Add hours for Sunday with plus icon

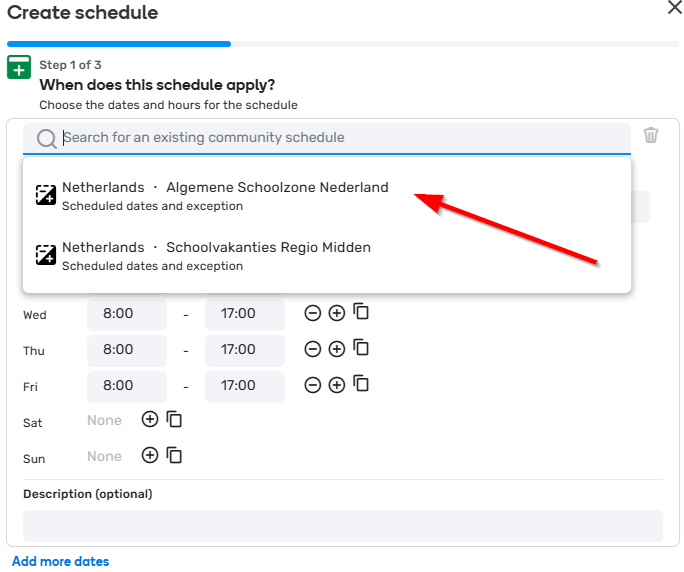[150, 456]
